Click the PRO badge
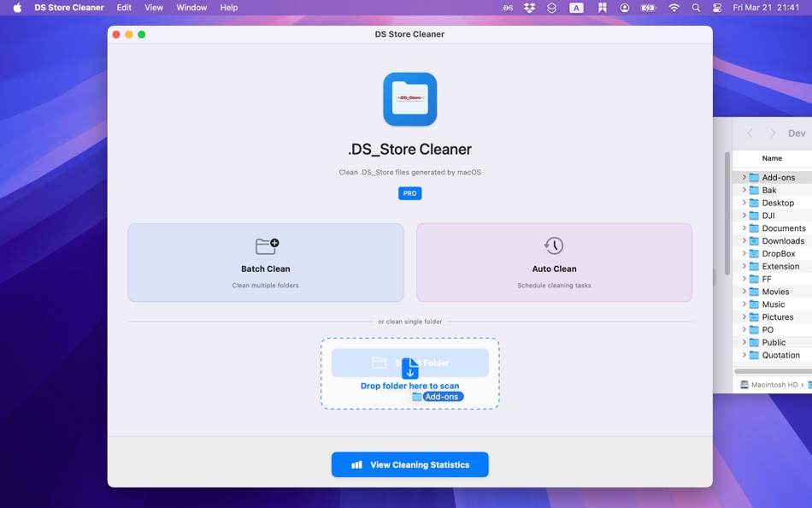 [409, 193]
